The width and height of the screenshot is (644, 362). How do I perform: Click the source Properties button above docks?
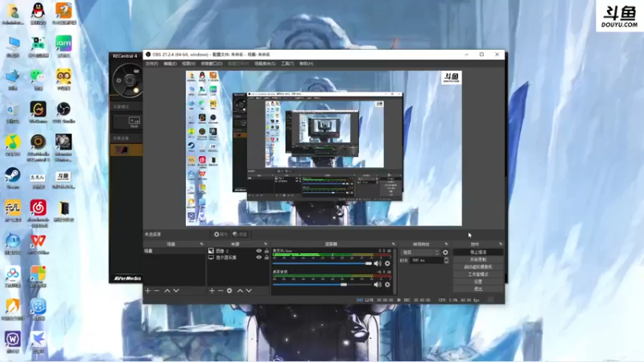point(221,234)
